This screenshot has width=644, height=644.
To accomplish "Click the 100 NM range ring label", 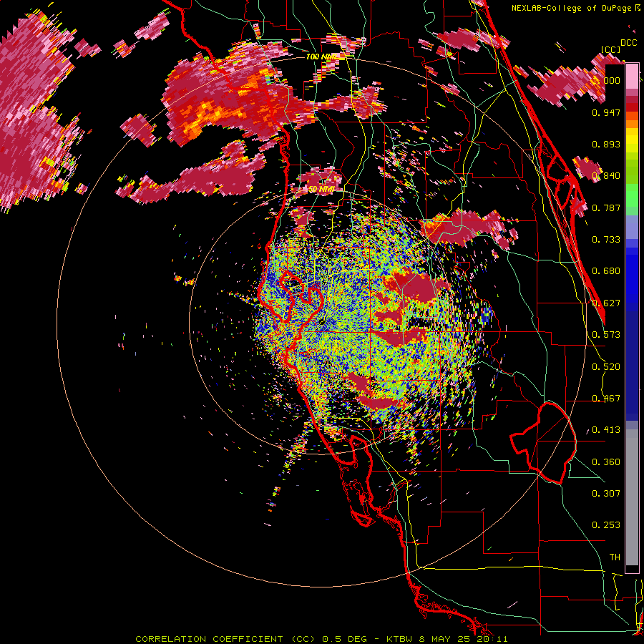I will 321,57.
